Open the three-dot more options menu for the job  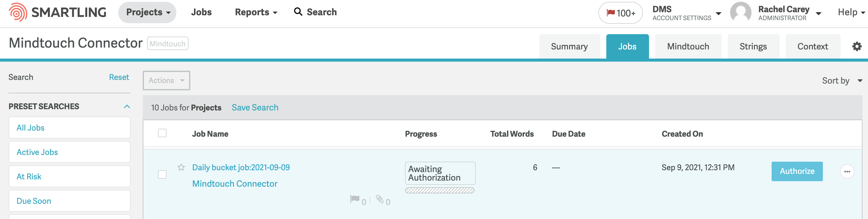[x=847, y=171]
